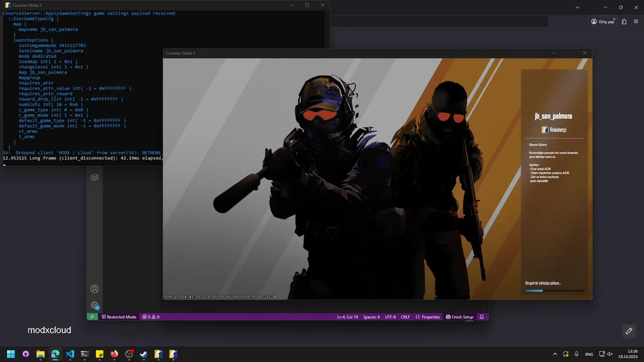The width and height of the screenshot is (644, 362).
Task: Click the microphone tray icon
Action: 577,354
